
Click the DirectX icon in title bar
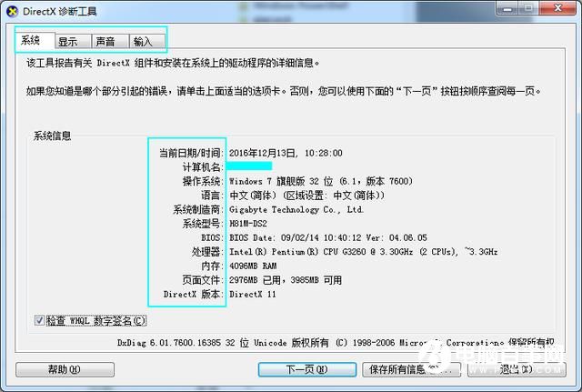click(12, 11)
